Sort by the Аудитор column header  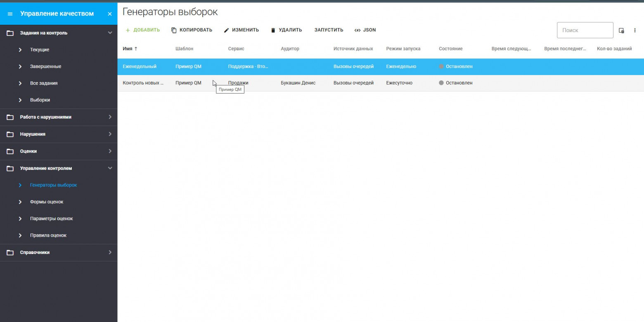tap(290, 49)
